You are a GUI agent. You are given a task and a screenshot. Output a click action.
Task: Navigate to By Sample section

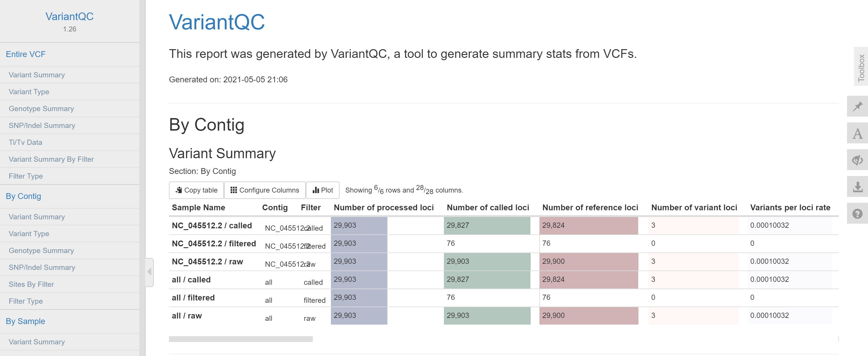pos(25,321)
